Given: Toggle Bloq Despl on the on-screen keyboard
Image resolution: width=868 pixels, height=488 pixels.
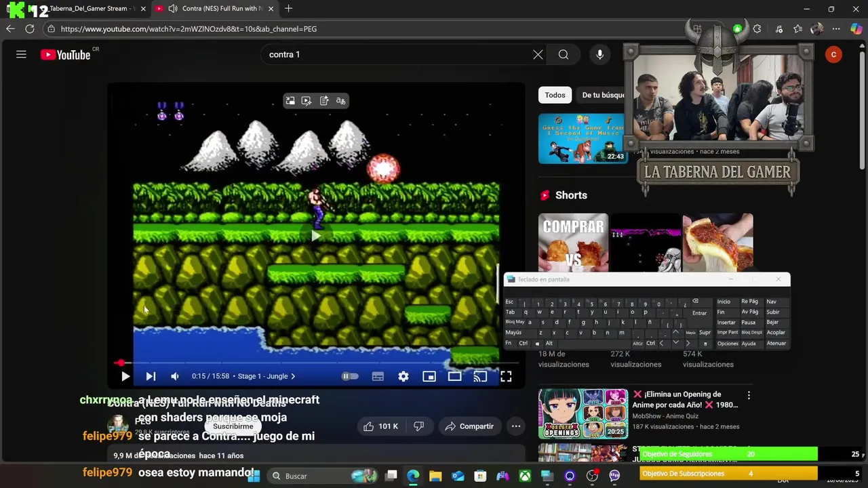Looking at the screenshot, I should [751, 333].
